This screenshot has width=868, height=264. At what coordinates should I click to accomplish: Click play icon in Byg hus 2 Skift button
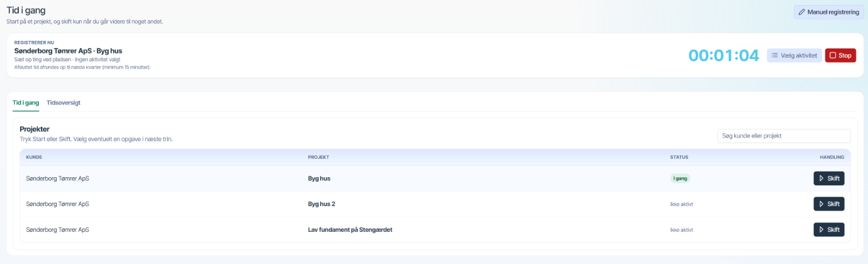pos(821,204)
